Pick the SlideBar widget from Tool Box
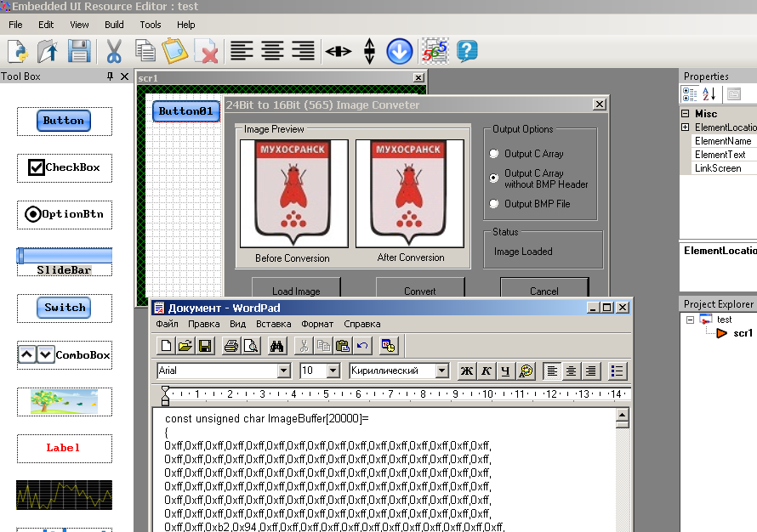The width and height of the screenshot is (757, 532). pyautogui.click(x=64, y=262)
